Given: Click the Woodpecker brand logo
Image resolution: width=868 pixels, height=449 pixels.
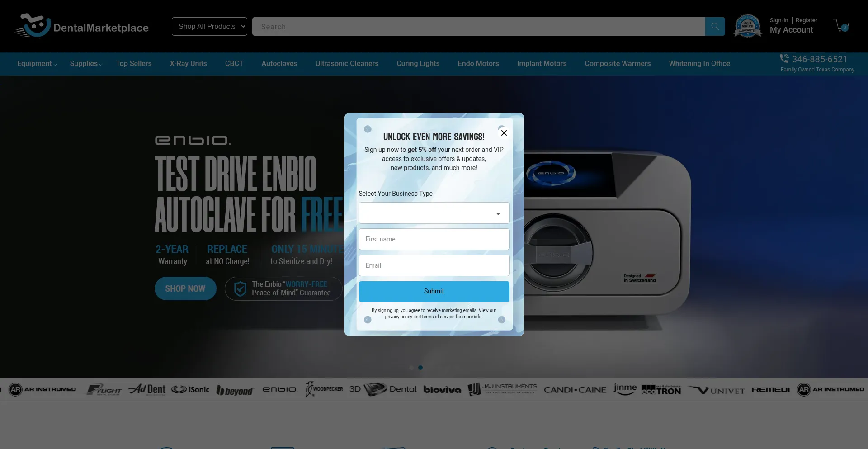Looking at the screenshot, I should pyautogui.click(x=324, y=389).
